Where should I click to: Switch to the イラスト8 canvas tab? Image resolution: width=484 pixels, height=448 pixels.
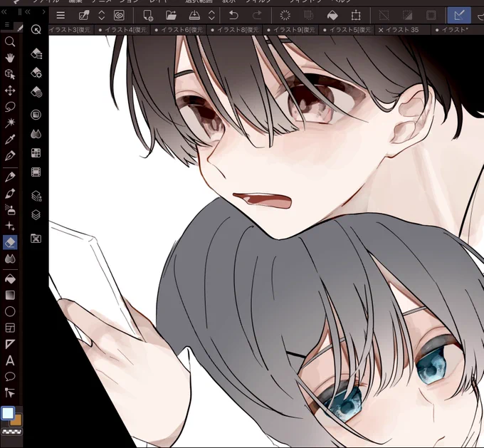point(235,30)
